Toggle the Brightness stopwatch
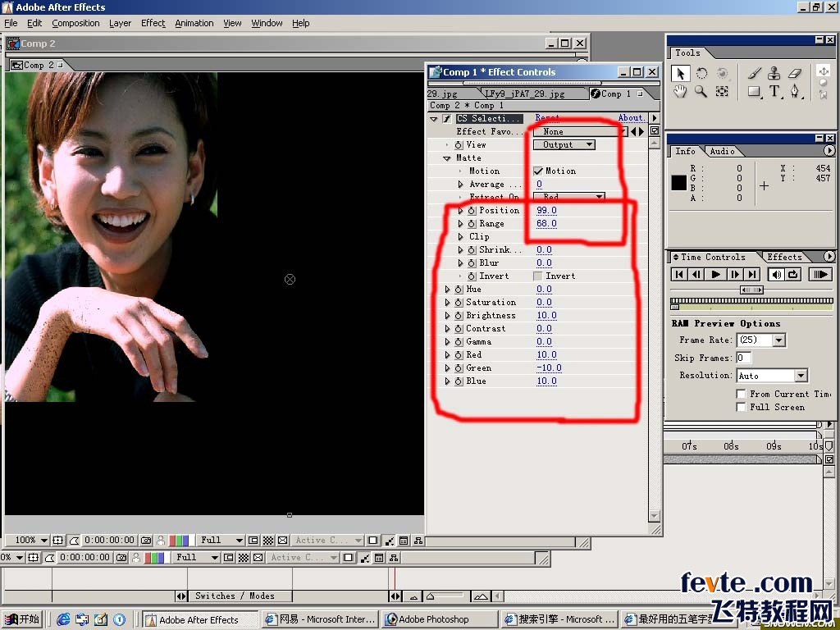This screenshot has height=630, width=840. [x=459, y=316]
